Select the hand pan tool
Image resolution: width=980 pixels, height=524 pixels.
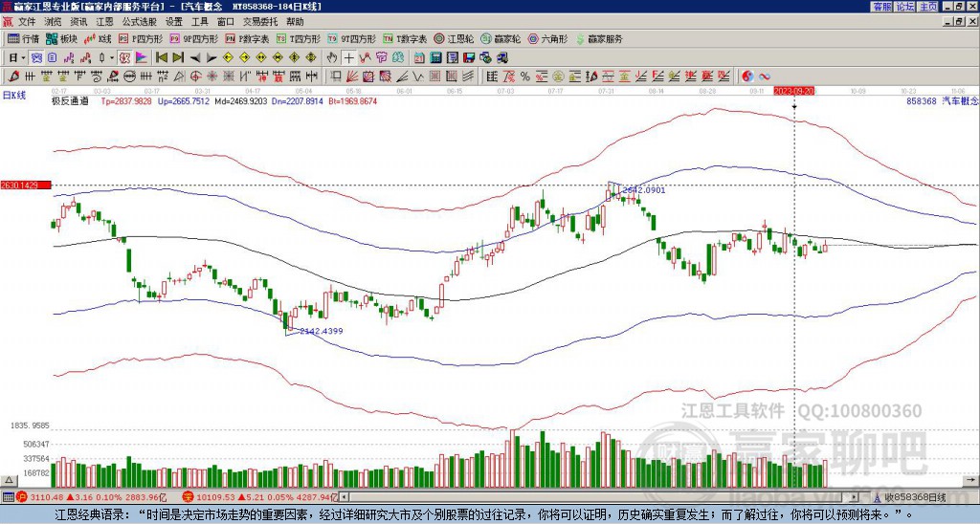[x=332, y=58]
